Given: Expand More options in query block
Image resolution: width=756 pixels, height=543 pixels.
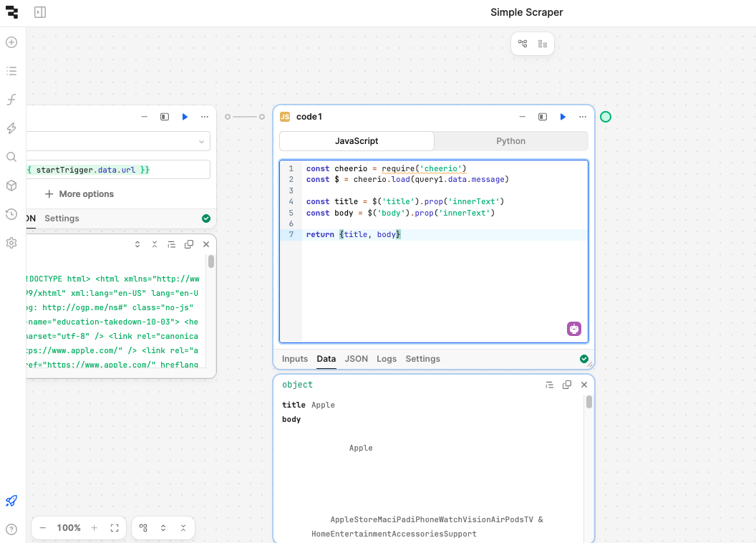Looking at the screenshot, I should (x=79, y=194).
